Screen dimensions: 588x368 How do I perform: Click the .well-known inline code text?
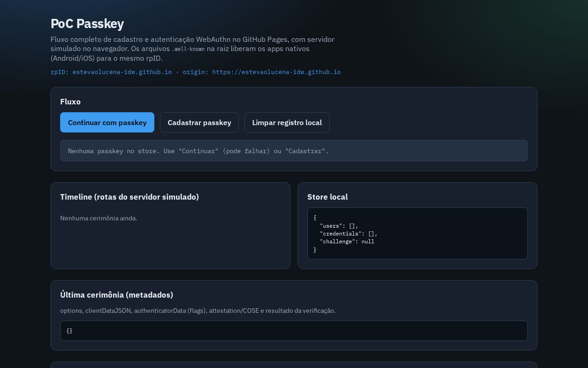click(188, 49)
